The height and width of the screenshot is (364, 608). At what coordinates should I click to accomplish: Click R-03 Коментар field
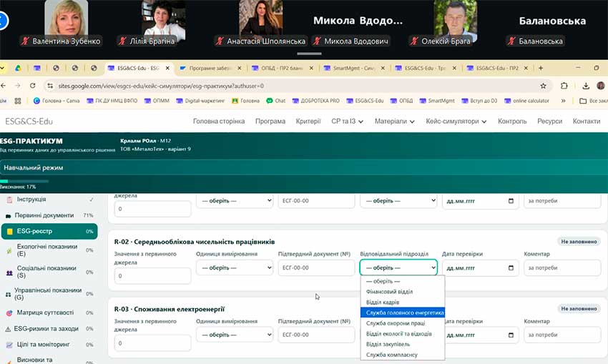[x=562, y=335]
